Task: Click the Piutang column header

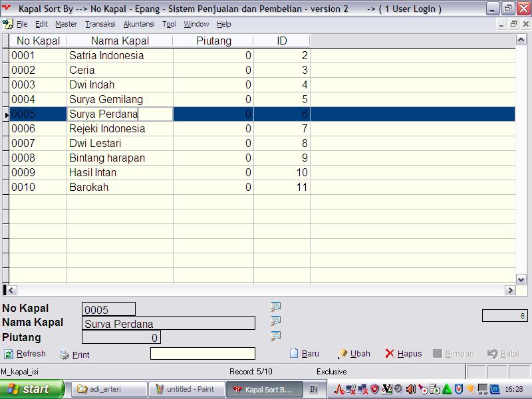Action: pos(213,41)
